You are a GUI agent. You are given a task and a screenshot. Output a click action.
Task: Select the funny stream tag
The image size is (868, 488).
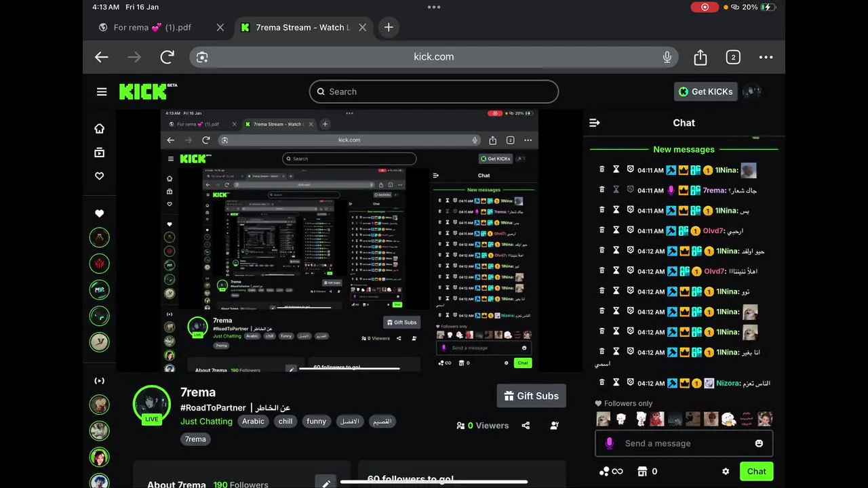point(316,421)
